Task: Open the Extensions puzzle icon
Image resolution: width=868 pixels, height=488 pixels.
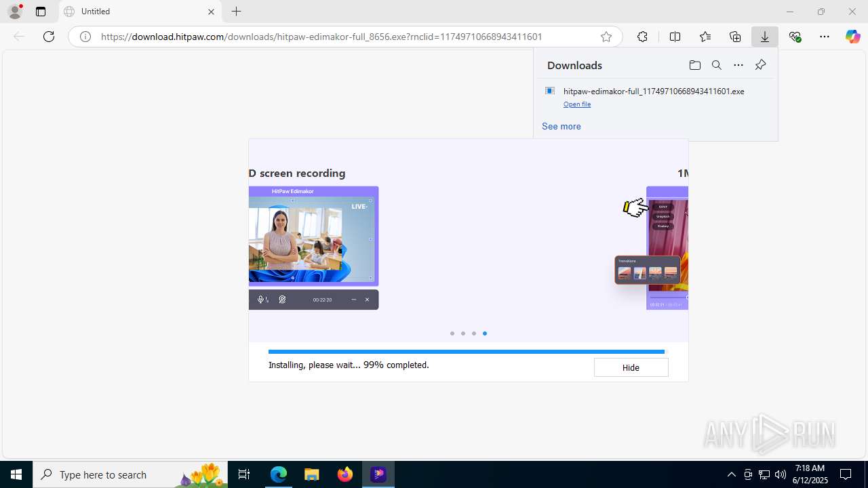Action: pyautogui.click(x=642, y=37)
